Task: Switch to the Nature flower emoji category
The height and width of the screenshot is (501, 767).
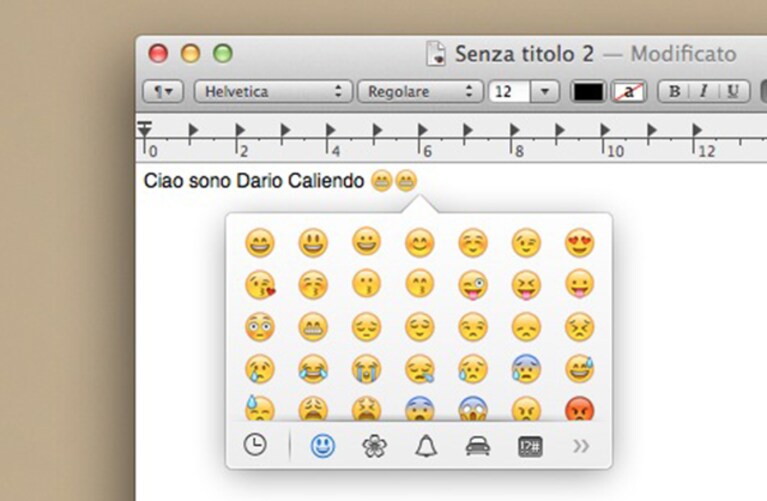Action: pyautogui.click(x=375, y=446)
